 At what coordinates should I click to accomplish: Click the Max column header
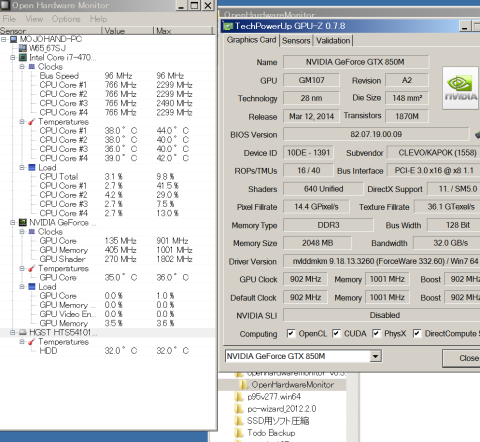tap(183, 31)
